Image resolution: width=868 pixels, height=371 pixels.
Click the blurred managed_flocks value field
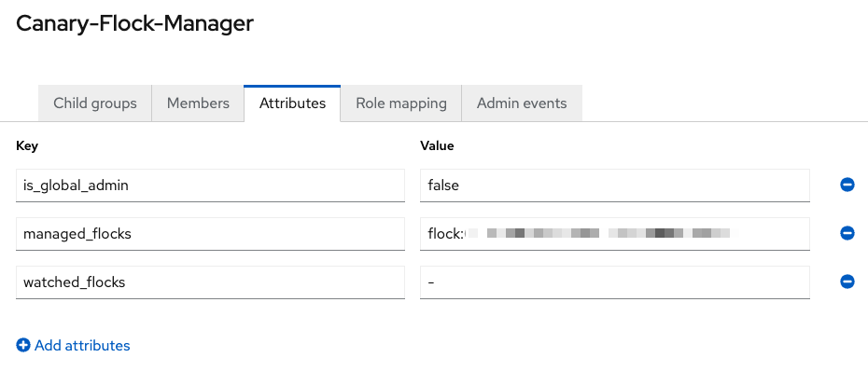point(615,234)
